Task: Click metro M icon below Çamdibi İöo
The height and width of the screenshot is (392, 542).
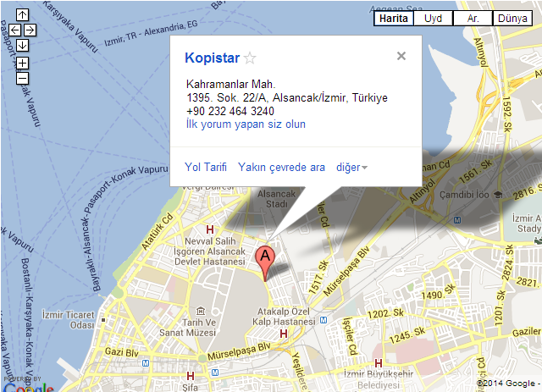Action: tap(457, 220)
